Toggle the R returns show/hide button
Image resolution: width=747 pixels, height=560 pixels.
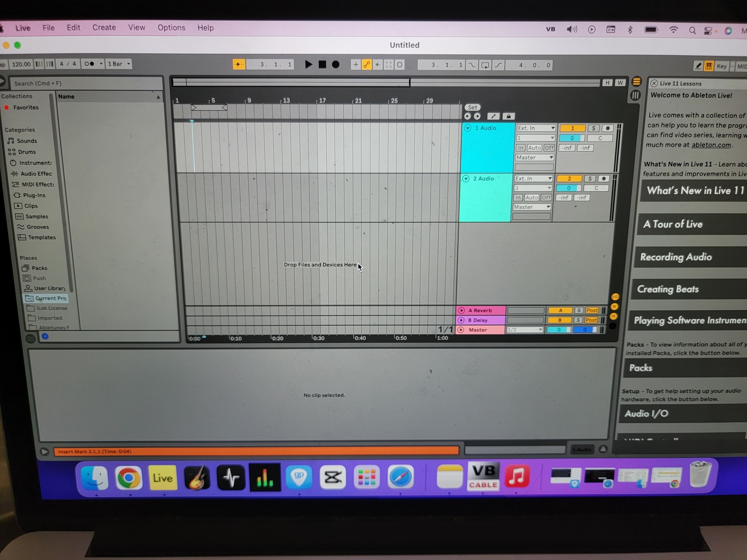click(614, 307)
